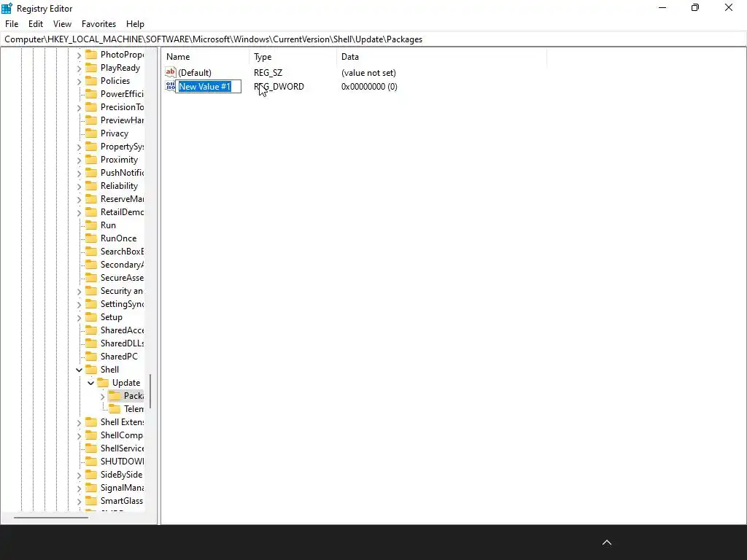Click the SmartGlass folder icon

[91, 501]
